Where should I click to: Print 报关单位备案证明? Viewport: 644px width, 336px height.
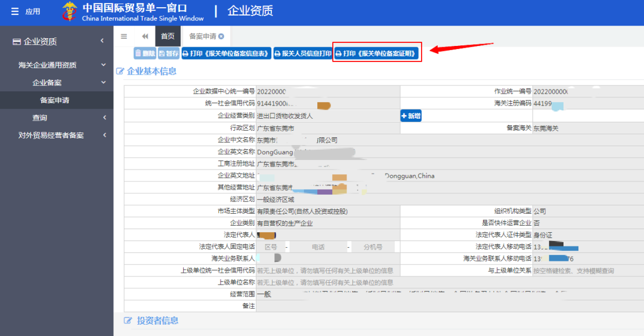(x=376, y=54)
